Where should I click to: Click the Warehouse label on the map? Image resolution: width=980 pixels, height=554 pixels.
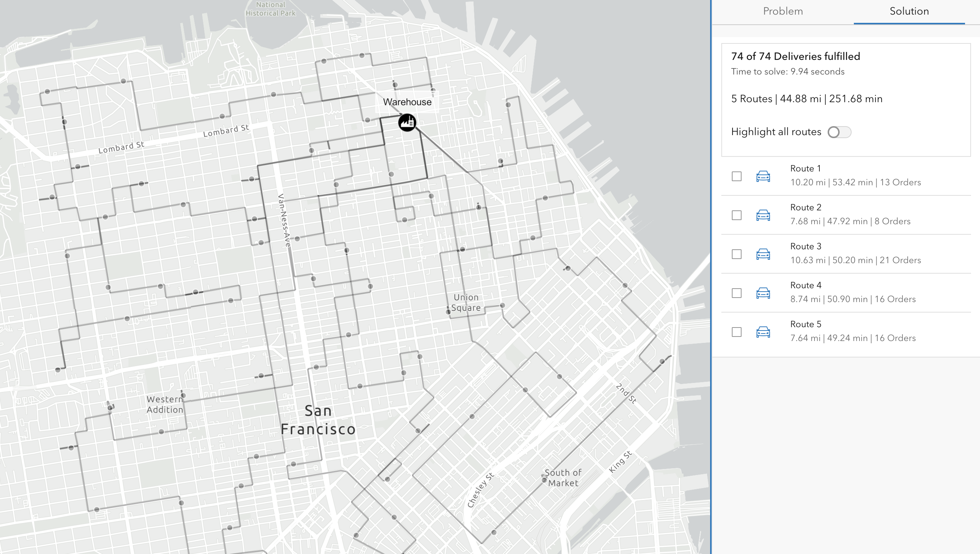pos(407,101)
